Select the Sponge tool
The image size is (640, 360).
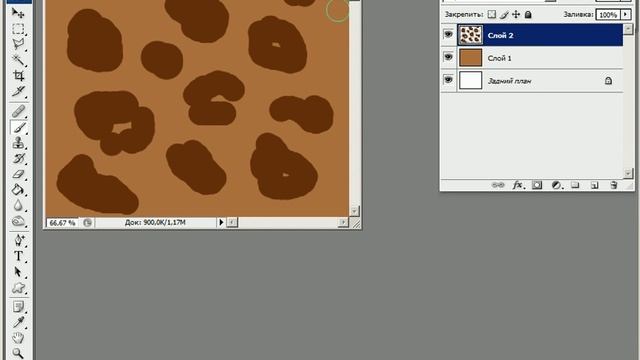pos(18,221)
